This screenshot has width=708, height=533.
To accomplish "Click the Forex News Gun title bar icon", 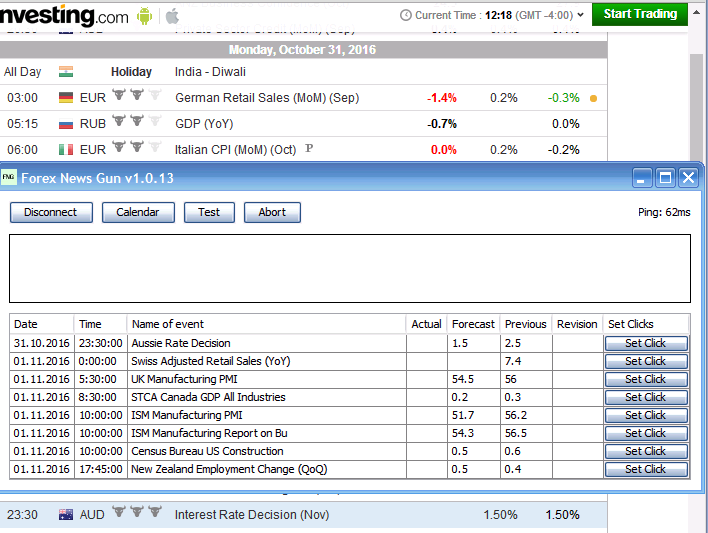I will tap(10, 178).
